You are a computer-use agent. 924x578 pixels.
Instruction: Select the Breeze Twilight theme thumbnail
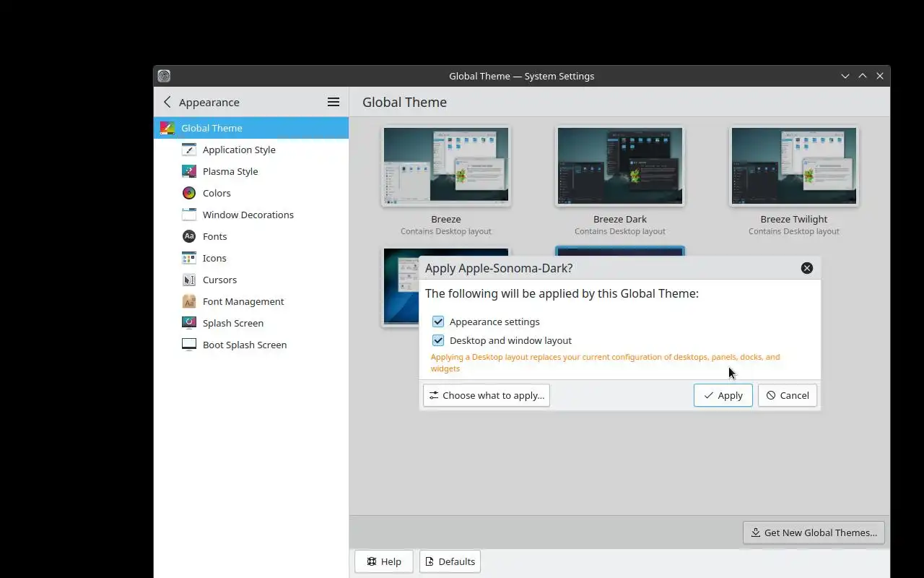[794, 166]
